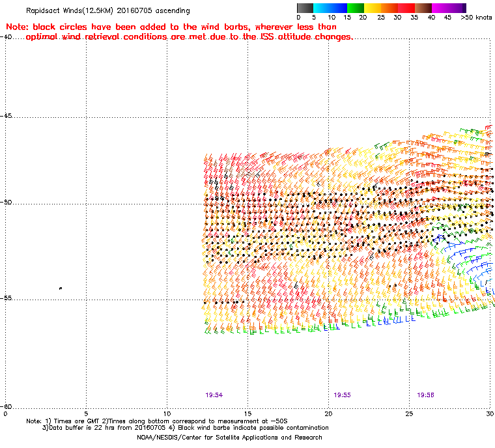Image resolution: width=495 pixels, height=448 pixels.
Task: Click the "20" longitude axis label at the bottom
Action: pyautogui.click(x=329, y=413)
